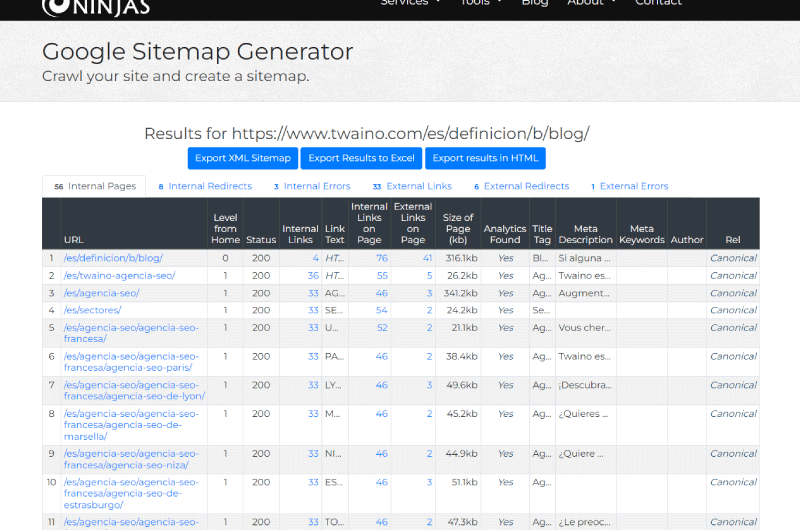Click internal links on page value 54

tap(382, 310)
